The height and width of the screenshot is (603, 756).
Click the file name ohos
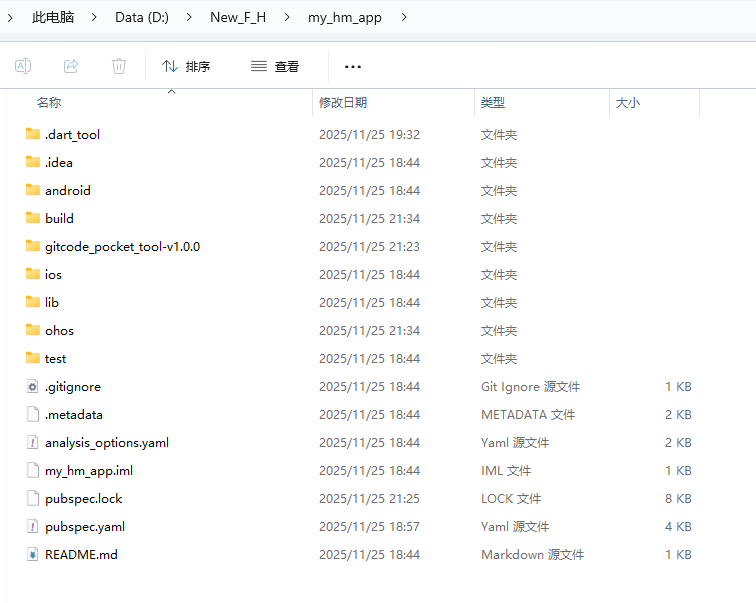(59, 331)
